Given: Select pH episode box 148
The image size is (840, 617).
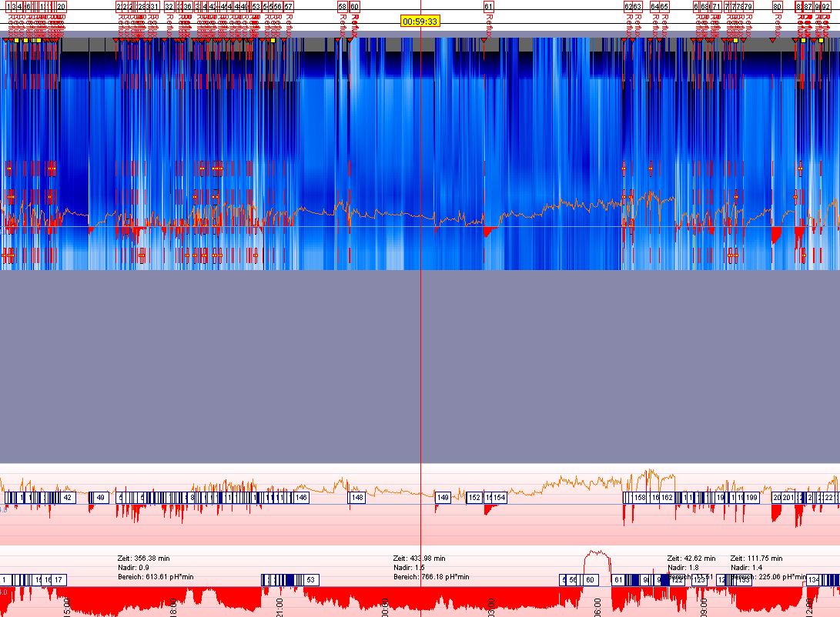Looking at the screenshot, I should (x=357, y=498).
